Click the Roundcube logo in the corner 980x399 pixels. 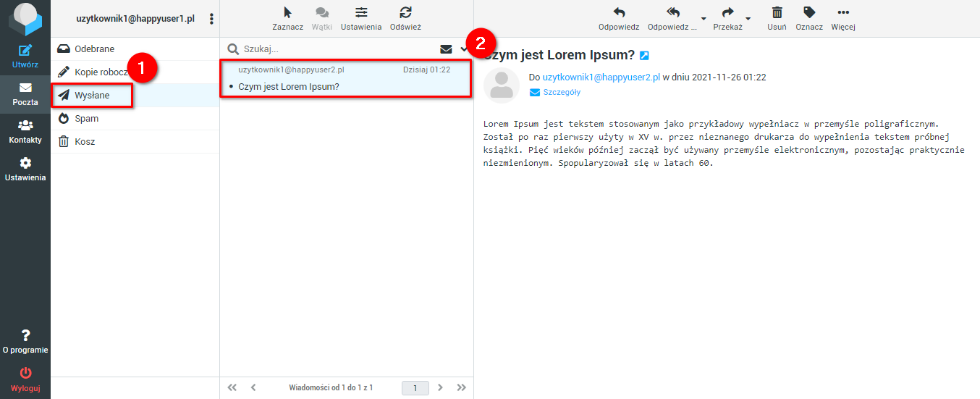[25, 19]
